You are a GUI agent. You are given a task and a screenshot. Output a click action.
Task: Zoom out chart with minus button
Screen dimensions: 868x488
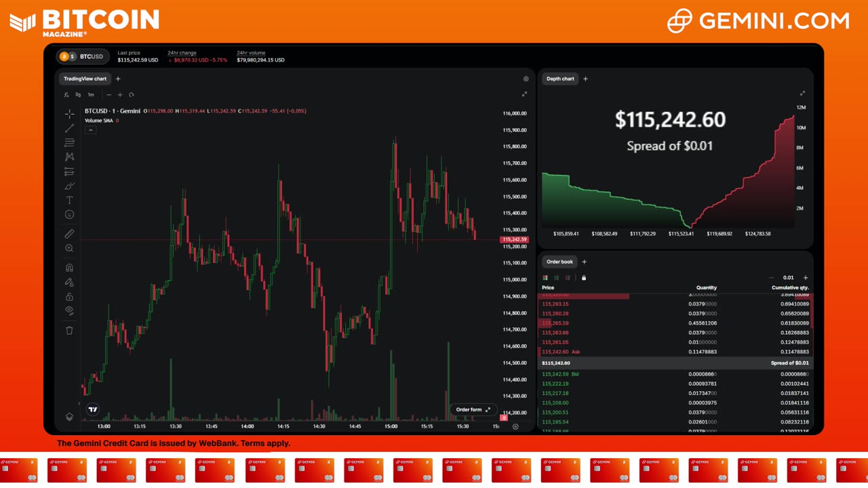click(108, 95)
